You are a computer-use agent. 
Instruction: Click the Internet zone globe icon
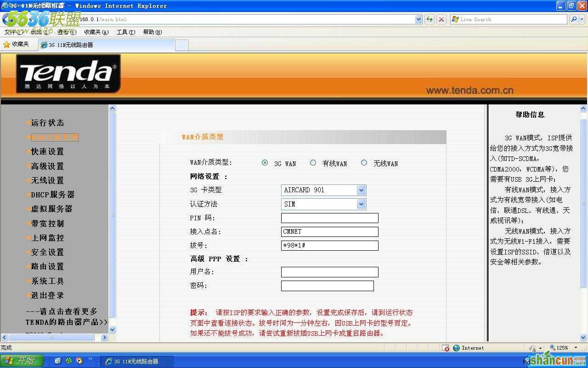[457, 348]
